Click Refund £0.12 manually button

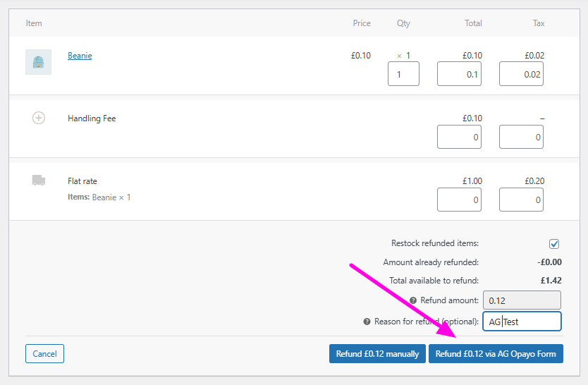click(x=377, y=353)
